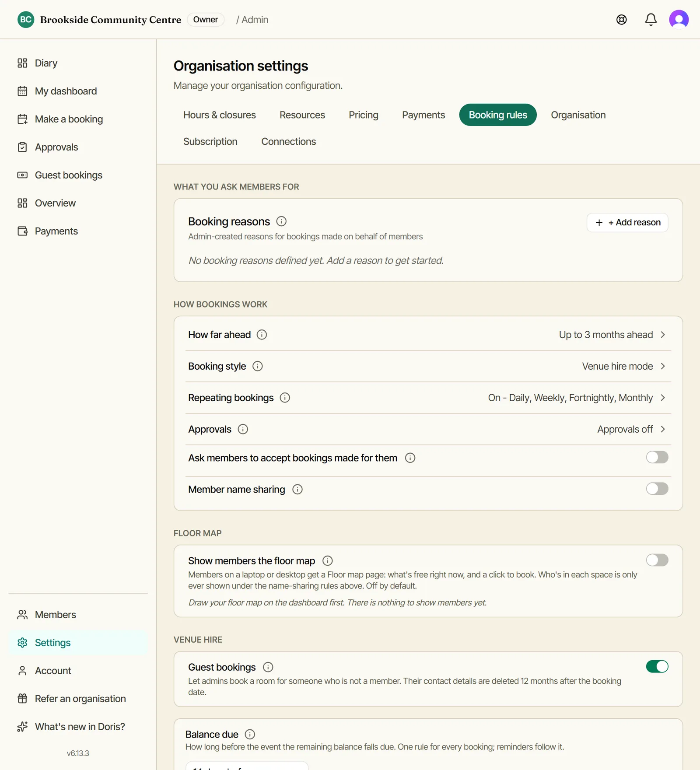Enable Member name sharing switch
The image size is (700, 770).
(x=657, y=489)
